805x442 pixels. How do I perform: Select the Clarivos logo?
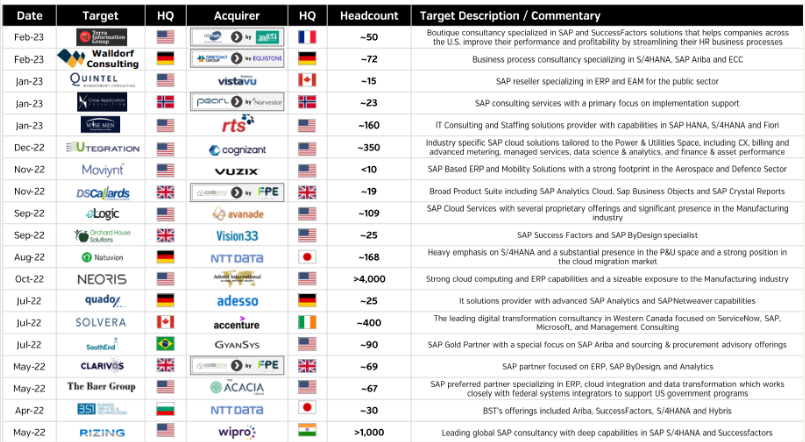[102, 366]
